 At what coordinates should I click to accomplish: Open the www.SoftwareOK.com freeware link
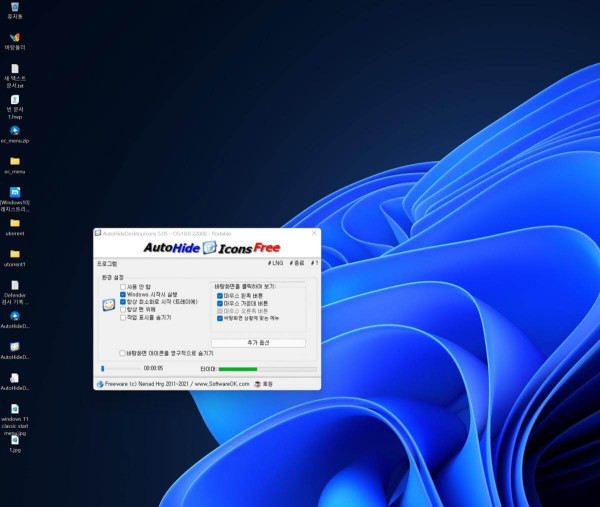click(222, 384)
